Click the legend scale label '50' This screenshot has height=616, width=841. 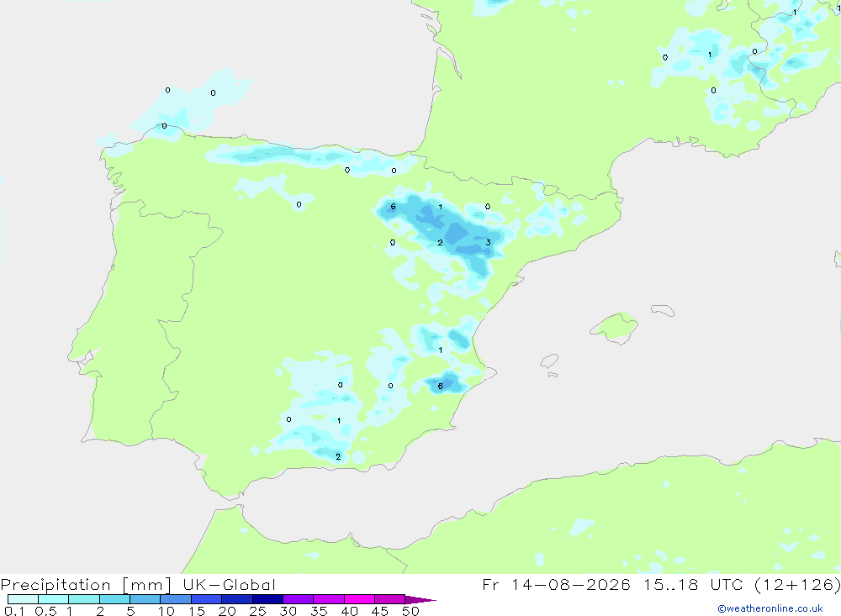coord(411,611)
